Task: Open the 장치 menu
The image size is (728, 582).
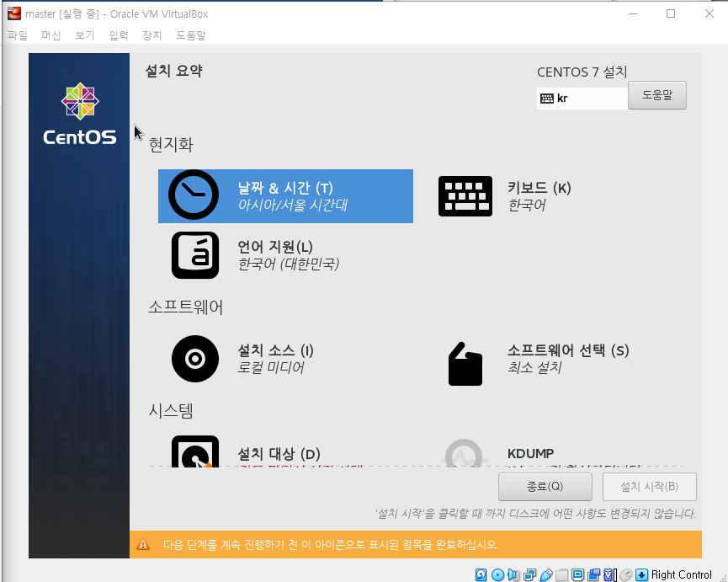Action: [152, 35]
